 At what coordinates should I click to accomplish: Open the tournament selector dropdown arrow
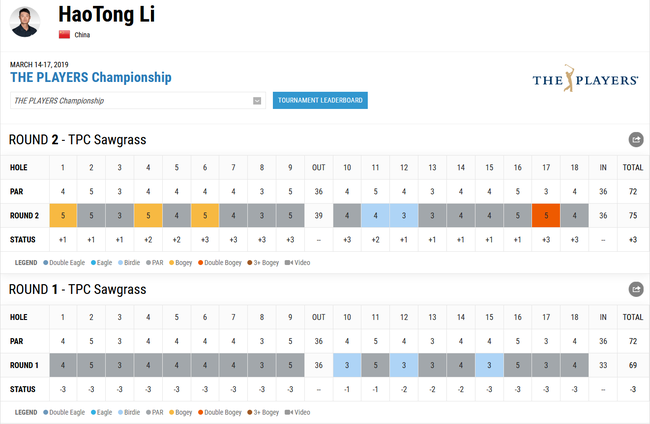click(257, 101)
